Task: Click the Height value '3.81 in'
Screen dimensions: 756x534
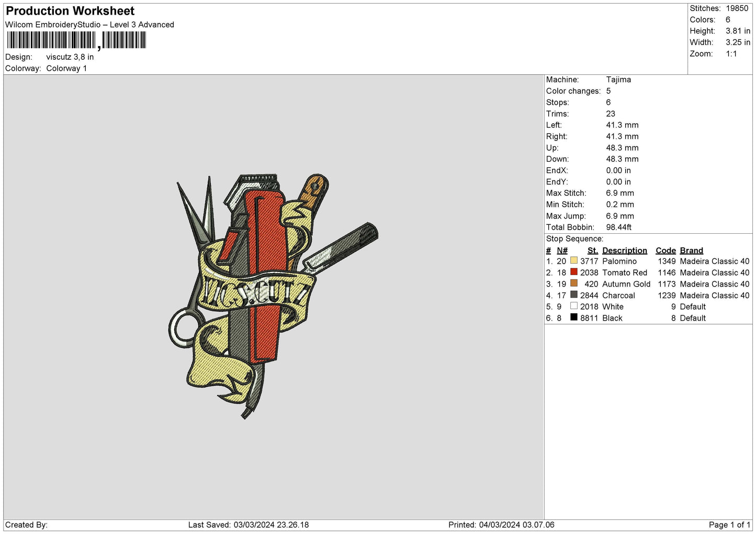Action: [x=738, y=31]
